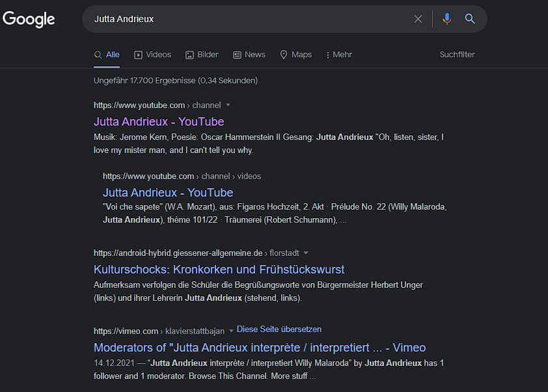The height and width of the screenshot is (392, 548).
Task: Click the magnifying glass search icon
Action: (470, 19)
